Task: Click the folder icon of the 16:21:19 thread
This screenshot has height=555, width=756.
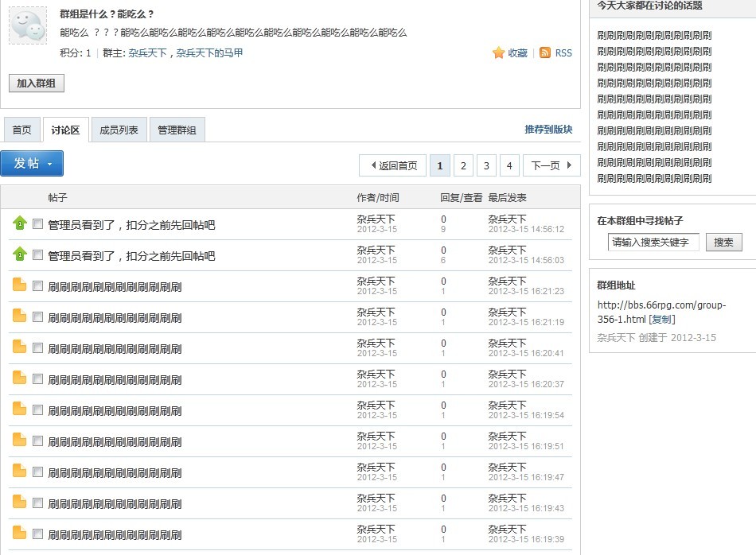Action: [x=19, y=316]
